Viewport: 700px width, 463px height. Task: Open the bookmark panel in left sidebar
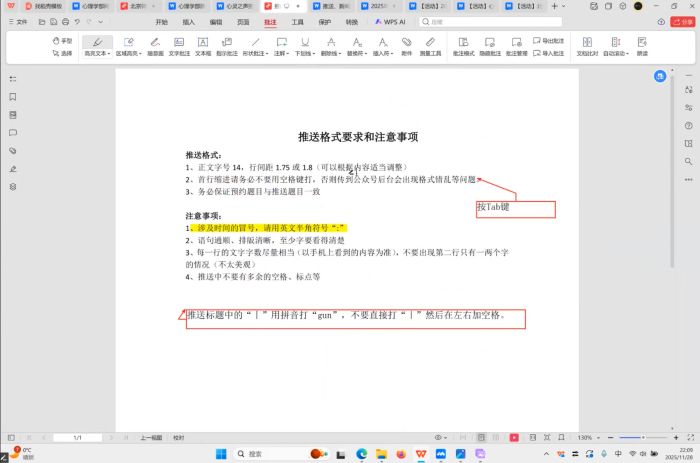point(13,97)
